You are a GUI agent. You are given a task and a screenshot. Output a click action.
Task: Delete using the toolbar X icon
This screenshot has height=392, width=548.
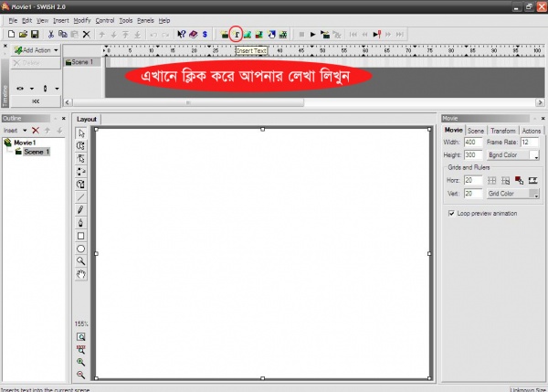click(x=87, y=35)
